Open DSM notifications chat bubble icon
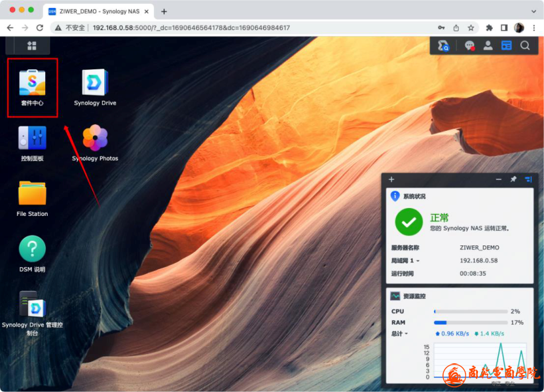Image resolution: width=544 pixels, height=392 pixels. coord(470,45)
